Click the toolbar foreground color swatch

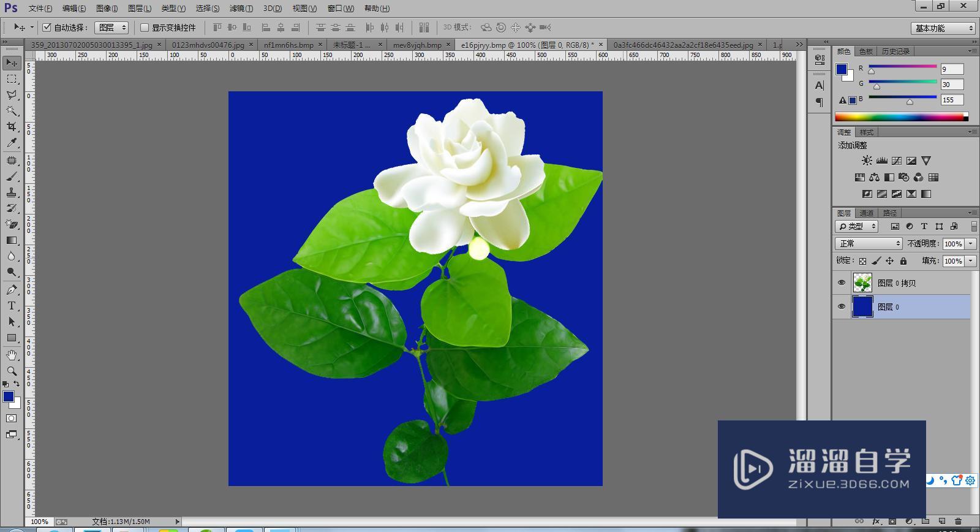pos(9,397)
